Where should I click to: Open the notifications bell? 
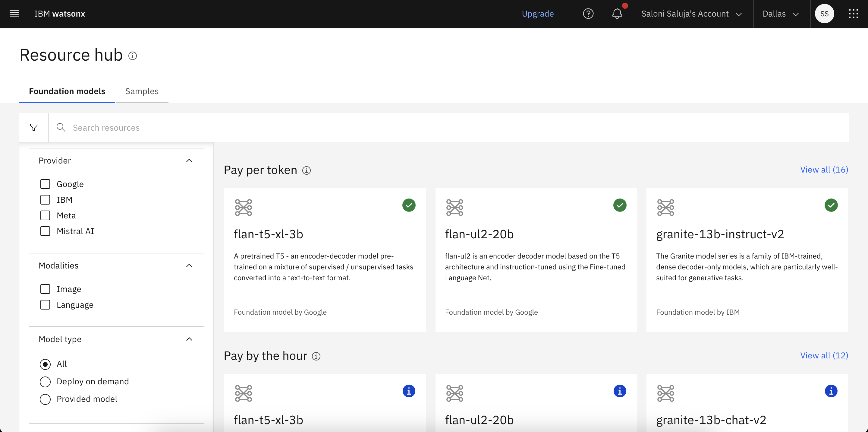tap(617, 14)
